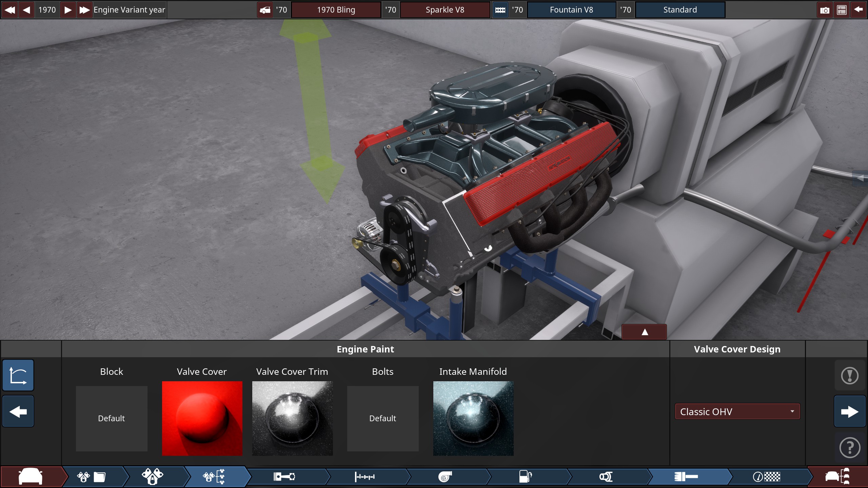Expand the panel with up-arrow tab
868x488 pixels.
pyautogui.click(x=644, y=332)
